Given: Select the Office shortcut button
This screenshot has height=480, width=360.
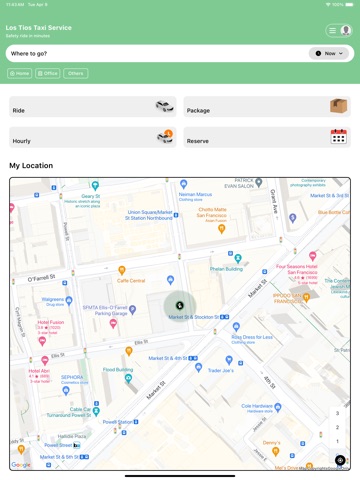Looking at the screenshot, I should [x=48, y=73].
